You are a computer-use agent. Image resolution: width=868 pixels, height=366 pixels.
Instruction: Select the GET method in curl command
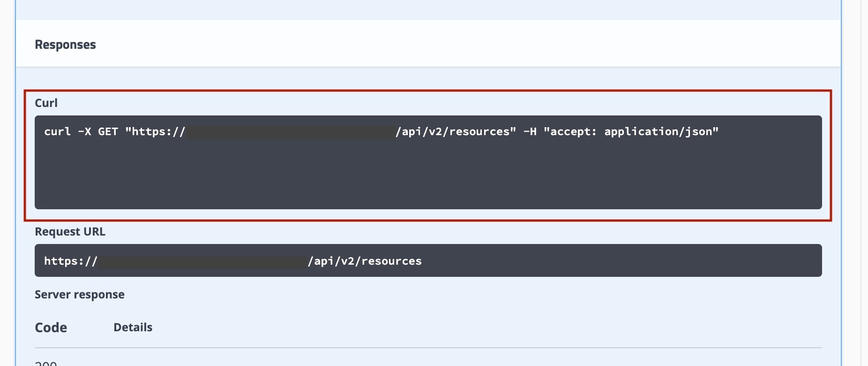(108, 131)
